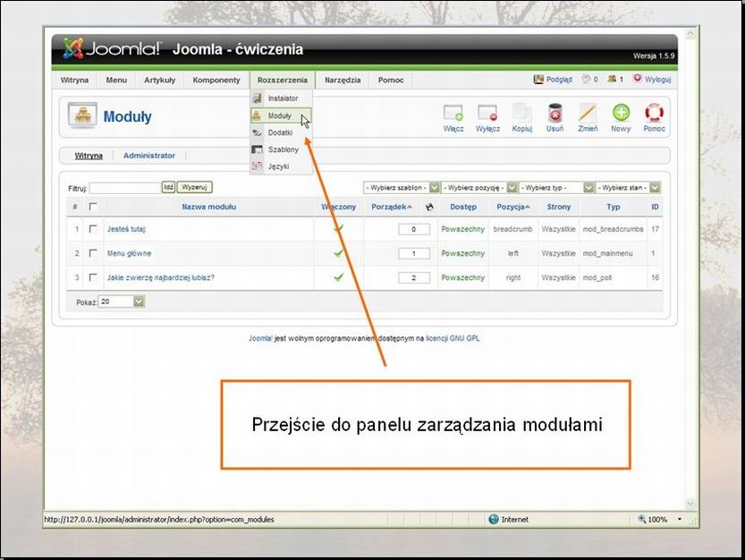Click the order field for Jesteś tutaj
The image size is (745, 560).
tap(414, 229)
